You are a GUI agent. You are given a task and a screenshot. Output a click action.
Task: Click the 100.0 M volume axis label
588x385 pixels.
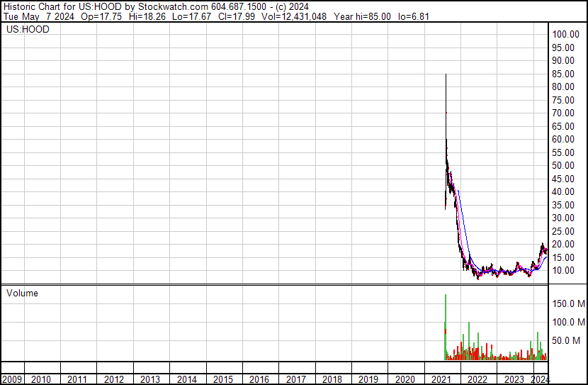point(568,322)
